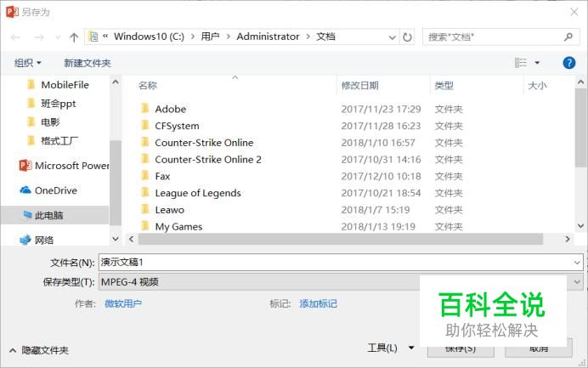Click date 2018/1/10 16:57 cell
This screenshot has width=588, height=368.
pos(378,143)
